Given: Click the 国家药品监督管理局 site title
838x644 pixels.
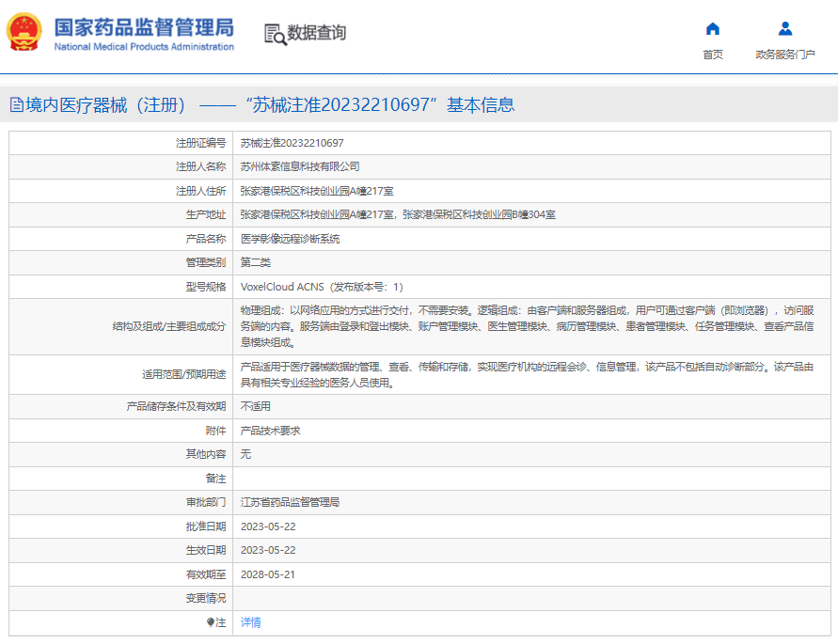Looking at the screenshot, I should [x=144, y=27].
